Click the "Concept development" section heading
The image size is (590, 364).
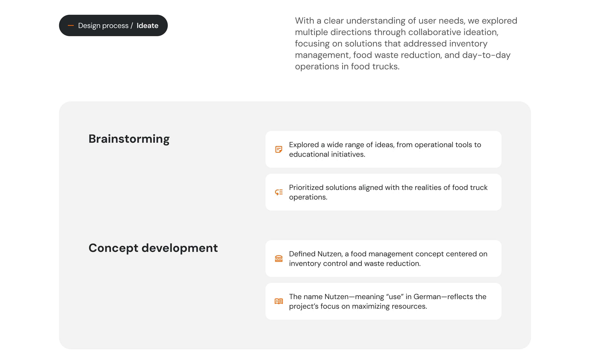coord(153,248)
